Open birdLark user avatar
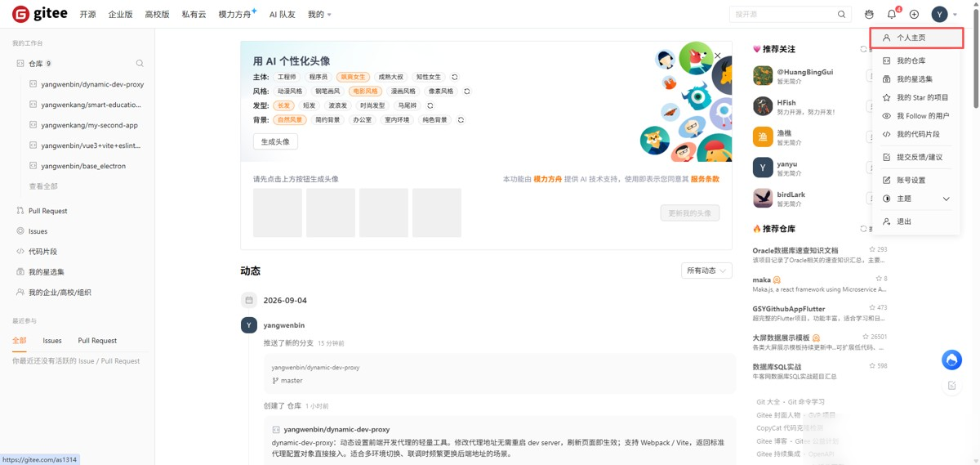This screenshot has height=465, width=980. coord(763,198)
